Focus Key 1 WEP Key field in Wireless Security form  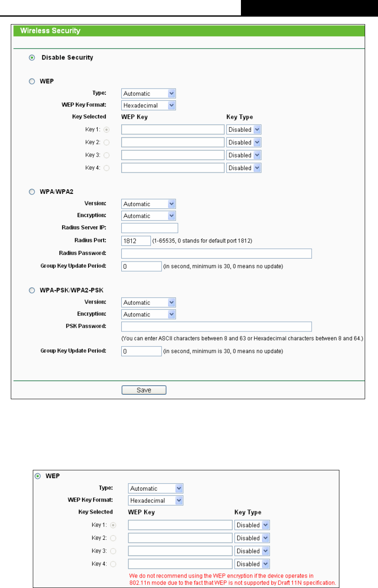(173, 130)
